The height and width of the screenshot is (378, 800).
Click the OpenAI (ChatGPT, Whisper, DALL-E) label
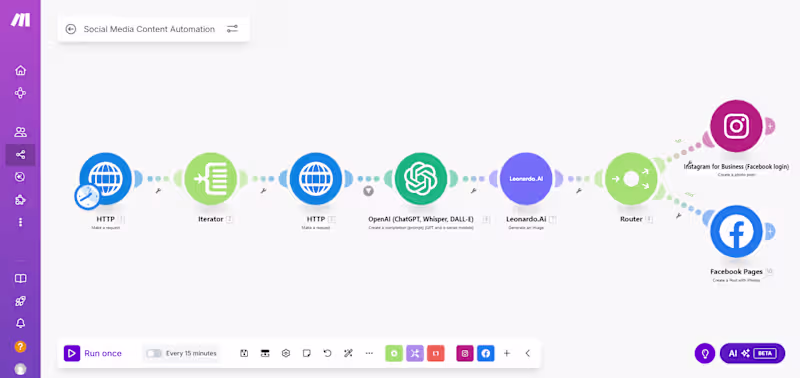point(421,219)
